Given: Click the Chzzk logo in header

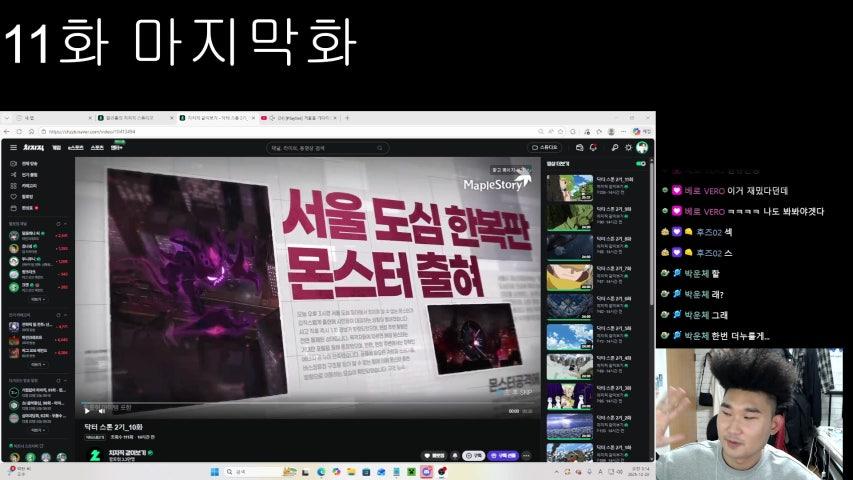Looking at the screenshot, I should [x=34, y=147].
